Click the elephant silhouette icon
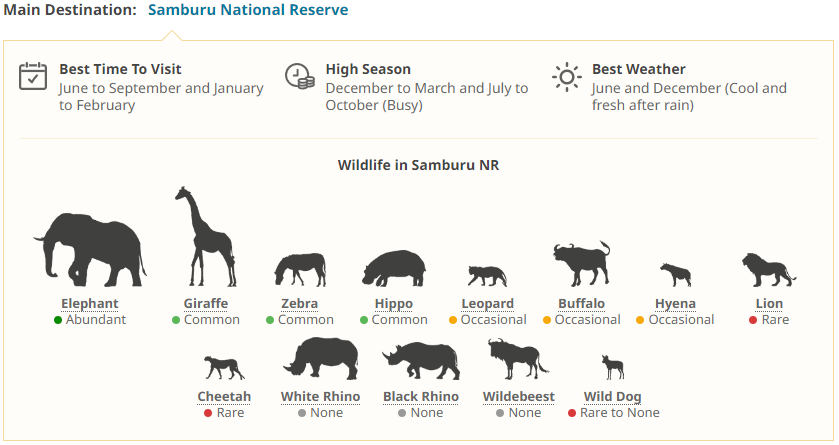Viewport: 839px width, 445px height. [90, 248]
